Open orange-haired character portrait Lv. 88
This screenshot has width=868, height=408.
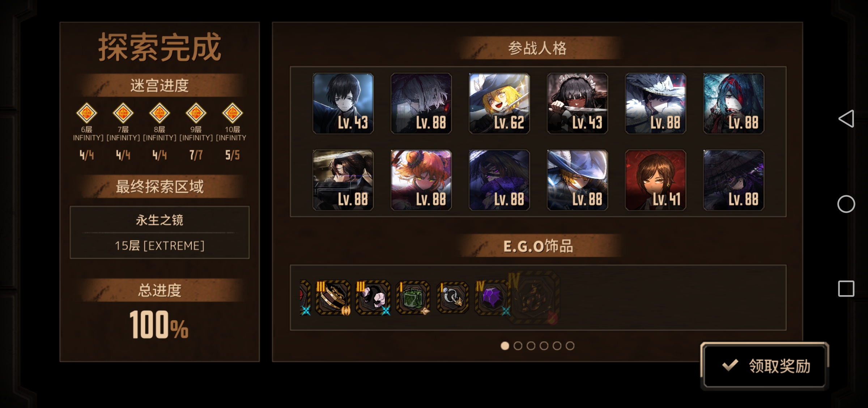pyautogui.click(x=421, y=180)
